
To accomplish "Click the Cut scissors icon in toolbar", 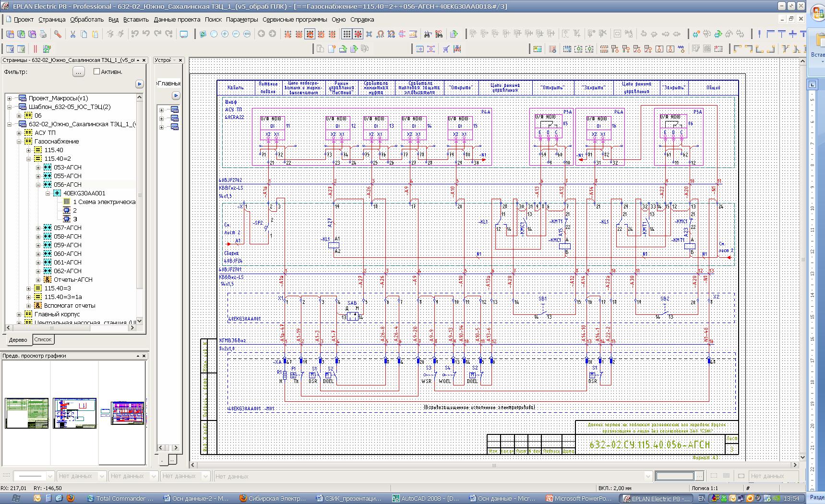I will coord(73,34).
